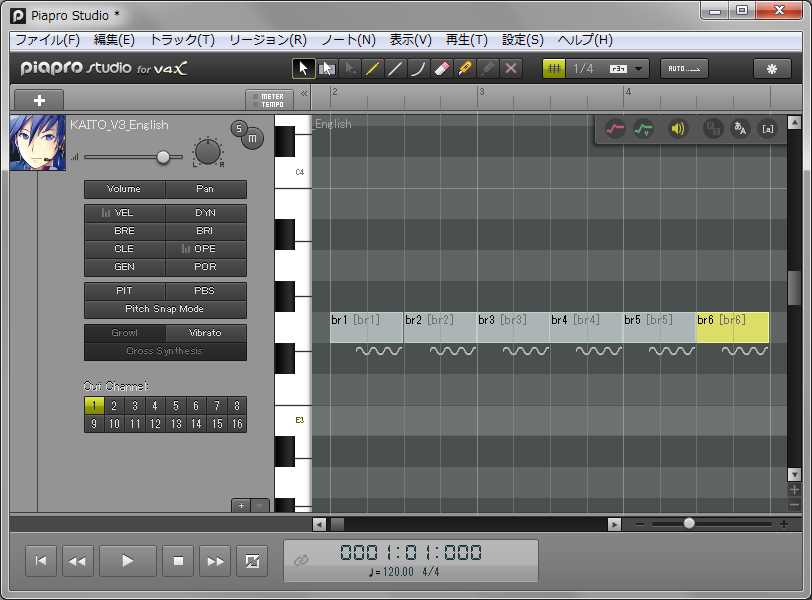812x600 pixels.
Task: Toggle the triplet quantize button
Action: (x=618, y=69)
